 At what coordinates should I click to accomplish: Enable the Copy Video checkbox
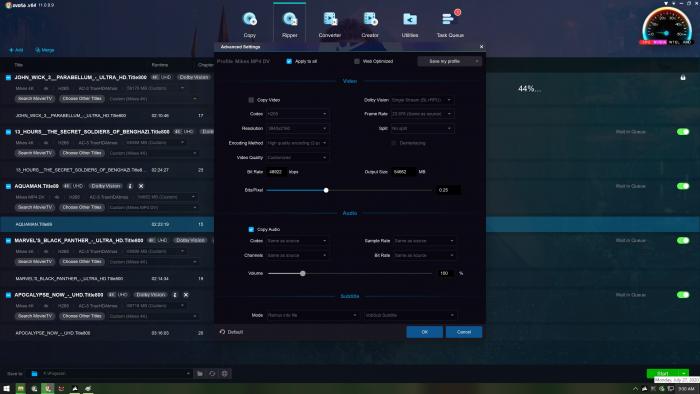tap(251, 100)
